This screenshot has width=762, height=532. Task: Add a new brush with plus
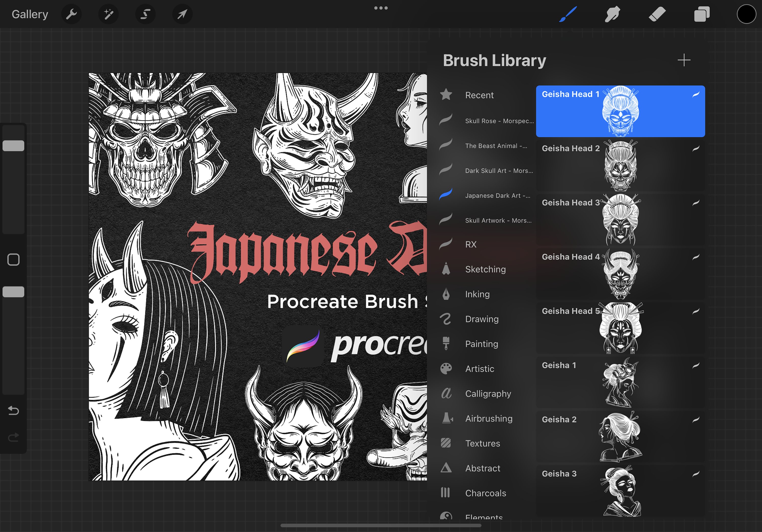(x=684, y=60)
